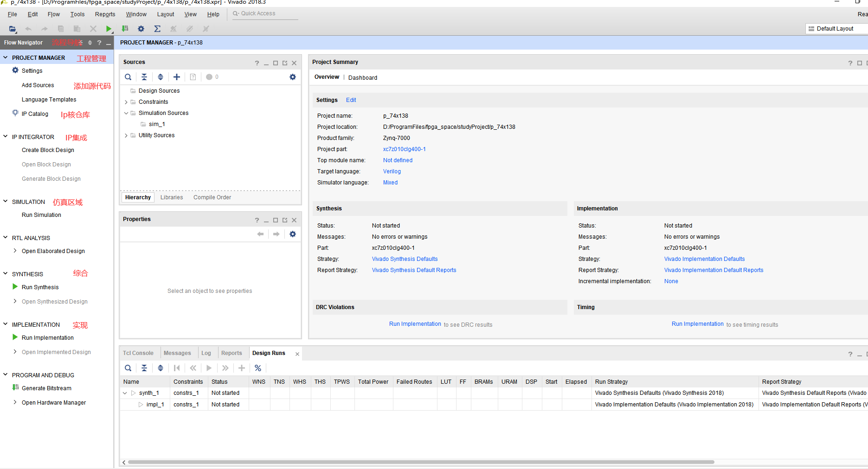Select sim_1 under Simulation Sources
Image resolution: width=868 pixels, height=469 pixels.
pyautogui.click(x=157, y=124)
